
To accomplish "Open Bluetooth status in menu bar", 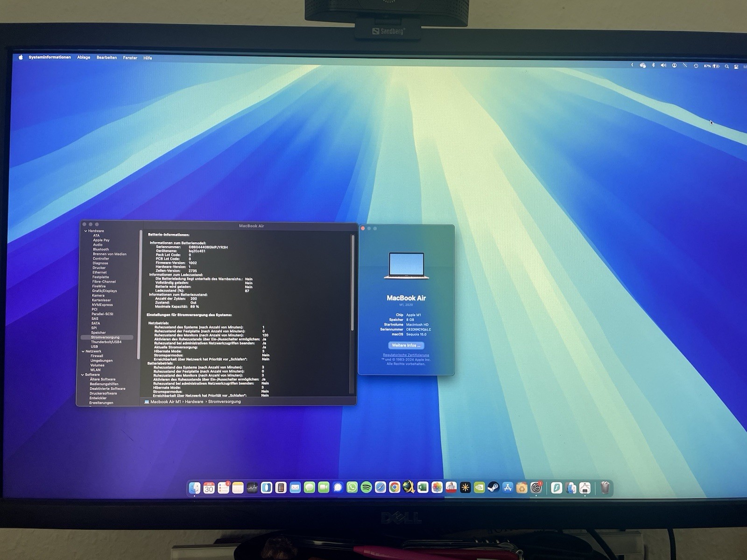I will (x=653, y=65).
